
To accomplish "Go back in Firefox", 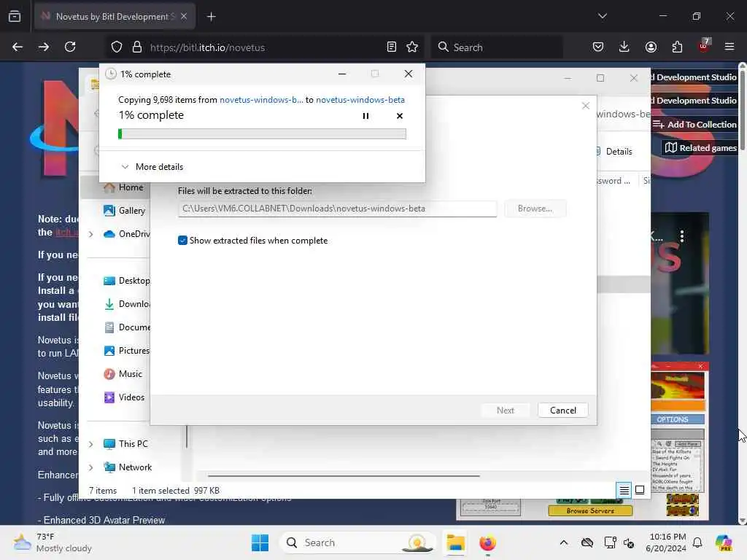I will [18, 47].
